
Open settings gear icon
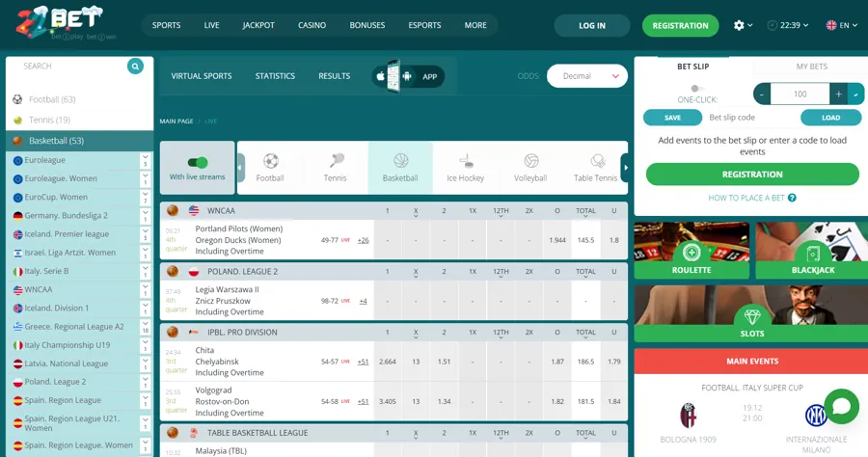click(739, 25)
